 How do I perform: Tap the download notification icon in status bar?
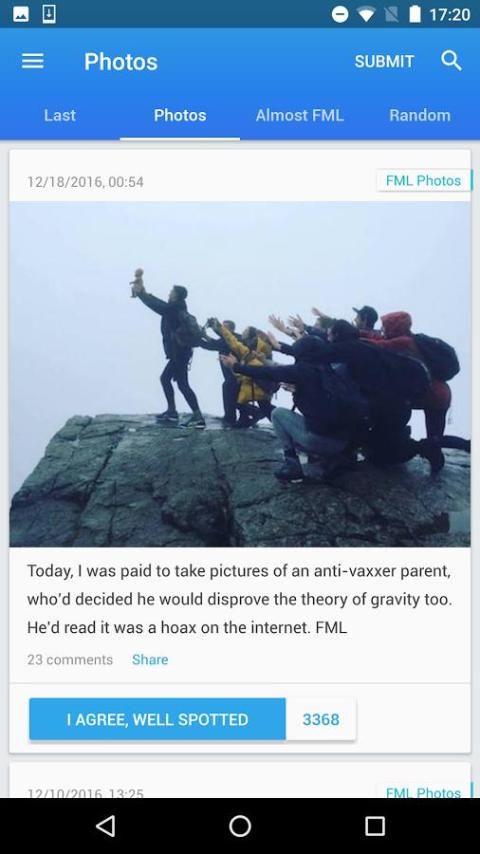[x=49, y=14]
